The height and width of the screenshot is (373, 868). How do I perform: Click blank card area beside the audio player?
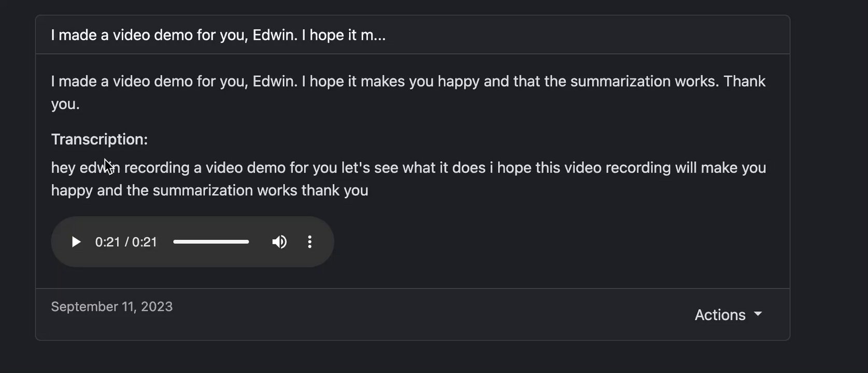pyautogui.click(x=518, y=242)
